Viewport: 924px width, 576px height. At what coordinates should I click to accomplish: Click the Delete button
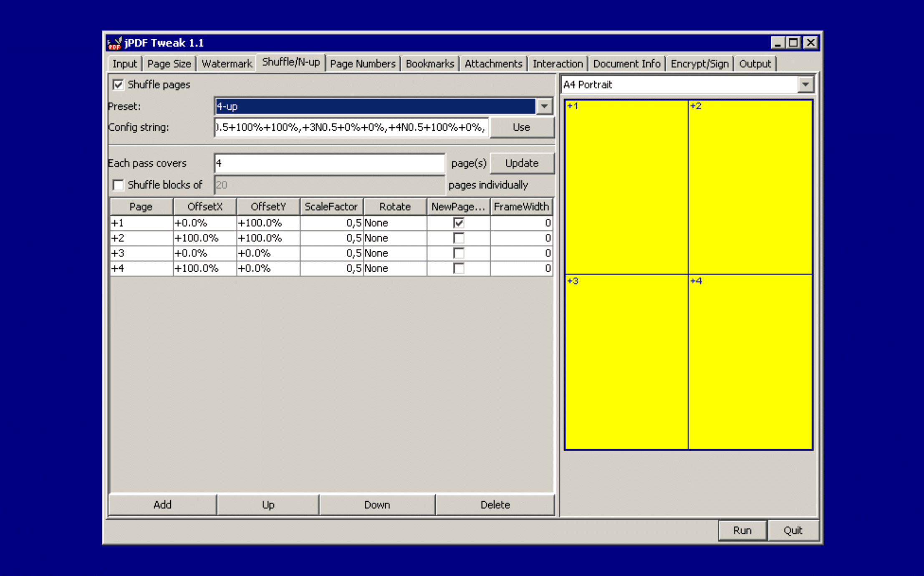click(x=495, y=505)
